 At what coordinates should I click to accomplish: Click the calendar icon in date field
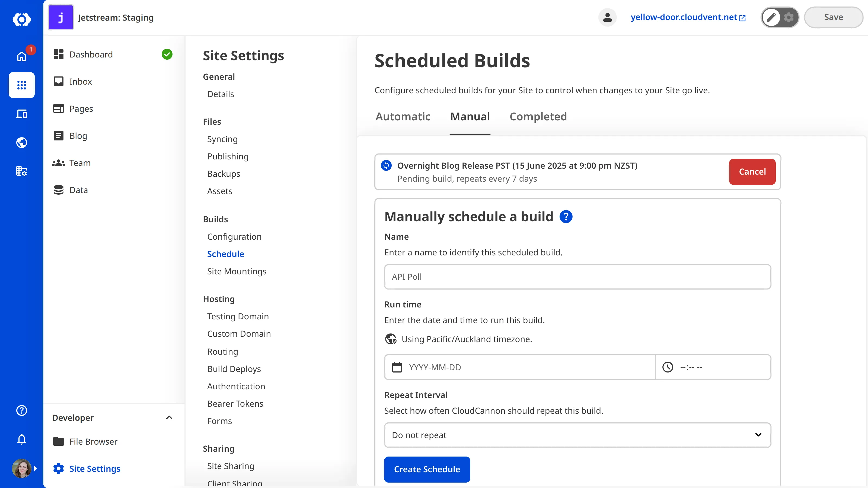[x=397, y=367]
